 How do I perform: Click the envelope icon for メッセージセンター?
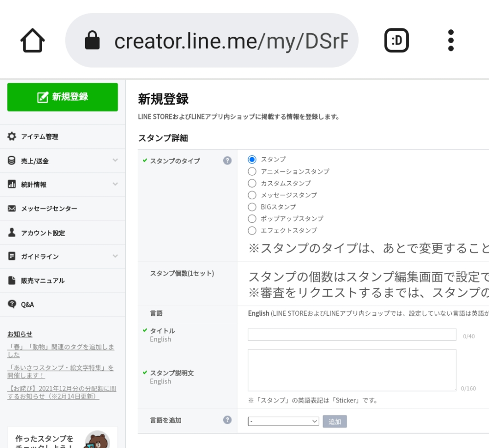coord(12,209)
